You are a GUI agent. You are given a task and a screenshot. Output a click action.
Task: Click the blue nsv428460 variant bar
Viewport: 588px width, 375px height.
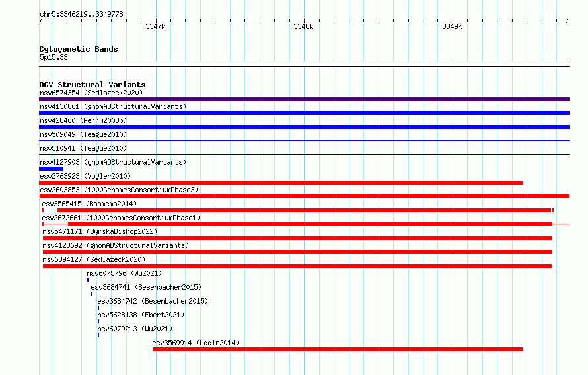[304, 127]
